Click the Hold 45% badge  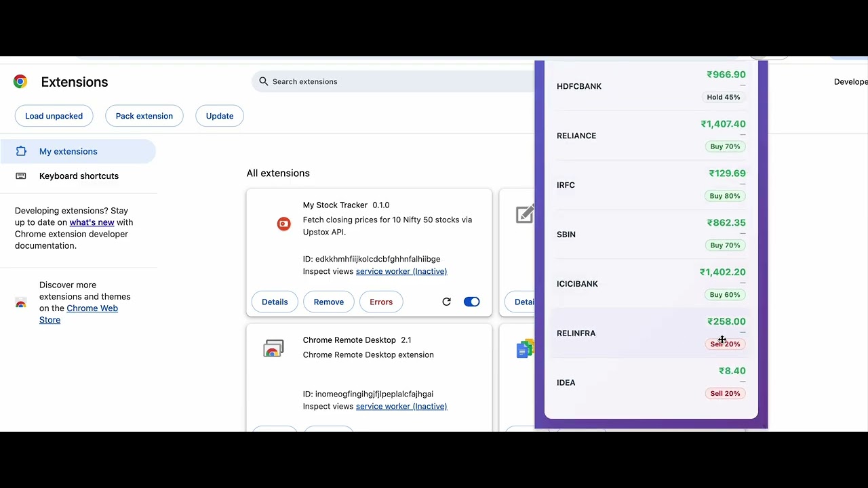click(724, 97)
